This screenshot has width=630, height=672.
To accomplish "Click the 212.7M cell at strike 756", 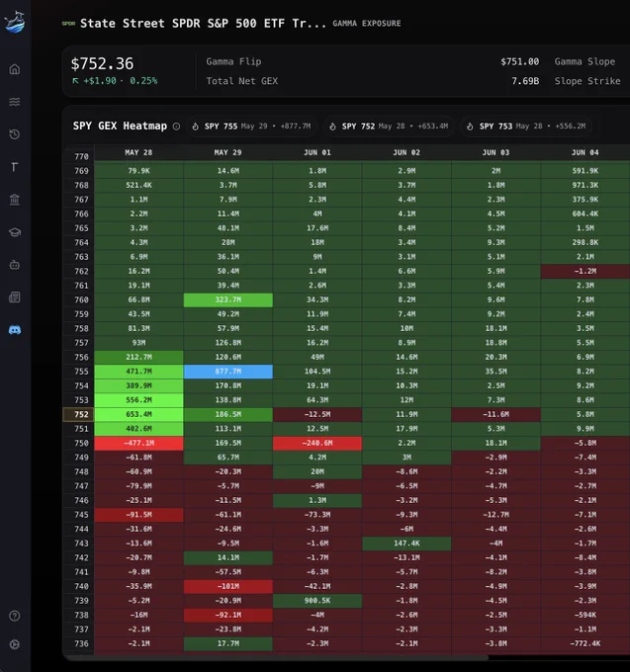I will click(x=138, y=357).
